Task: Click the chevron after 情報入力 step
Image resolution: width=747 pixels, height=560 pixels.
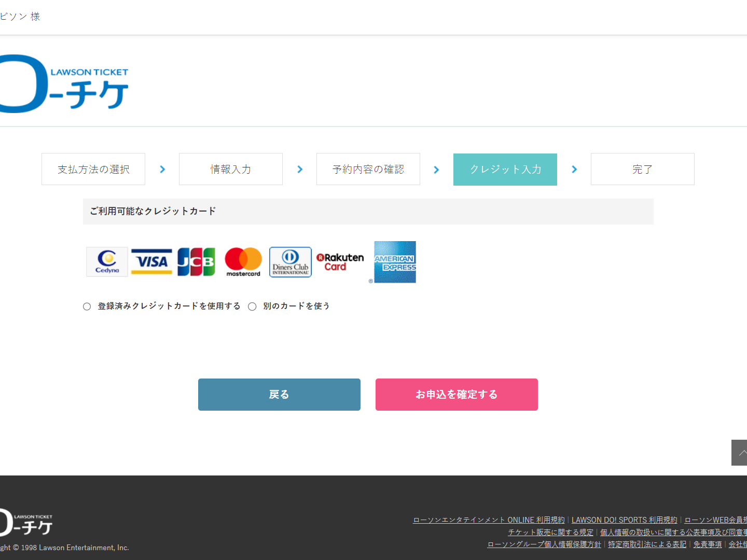Action: coord(300,170)
